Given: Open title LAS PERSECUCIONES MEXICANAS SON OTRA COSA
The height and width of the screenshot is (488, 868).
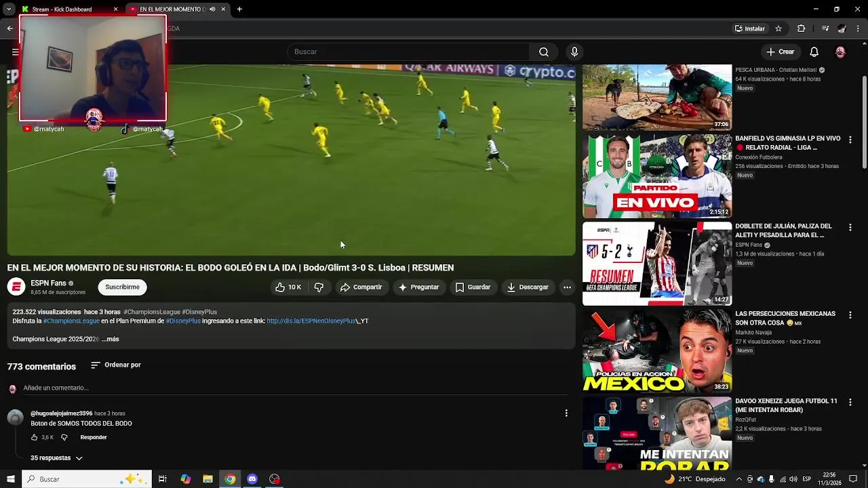Looking at the screenshot, I should point(785,319).
